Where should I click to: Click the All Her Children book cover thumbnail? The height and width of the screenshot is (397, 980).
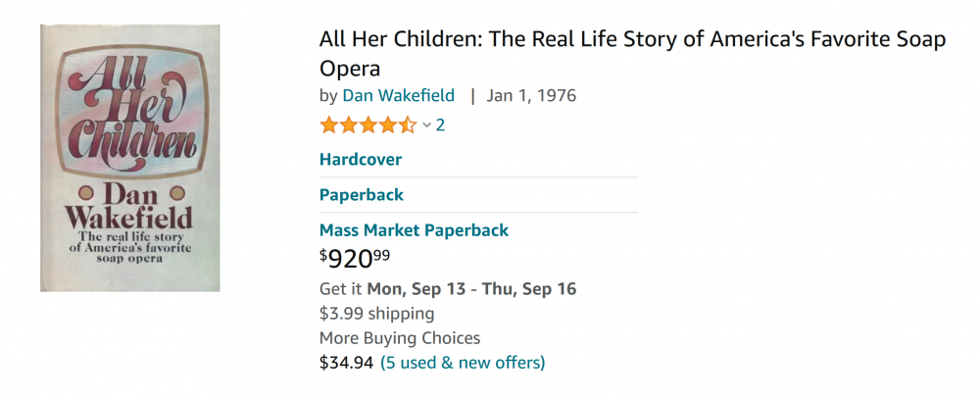pos(129,159)
